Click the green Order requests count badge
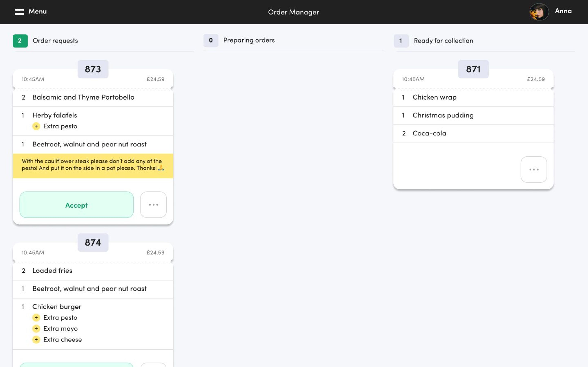This screenshot has height=367, width=588. (20, 41)
